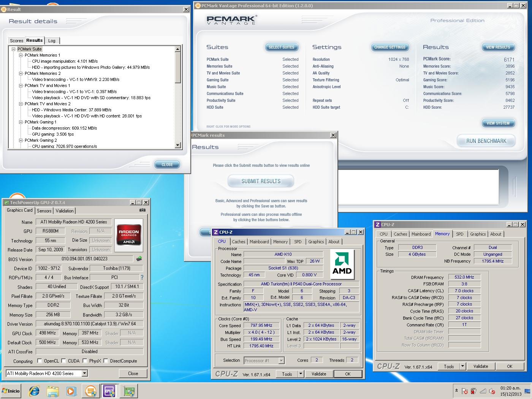Open the Processor #1 selection dropdown
Viewport: 532px width, 399px height.
[x=282, y=361]
